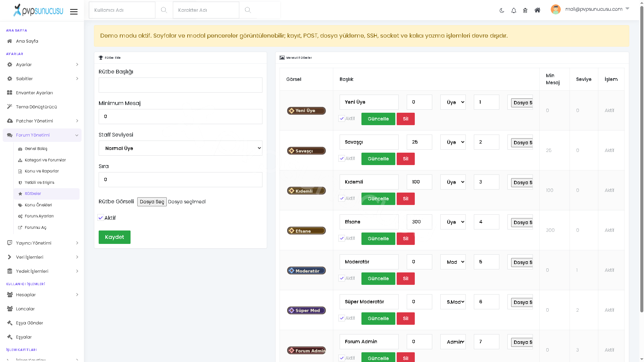Open user avatar profile picture
This screenshot has width=644, height=362.
(x=555, y=9)
